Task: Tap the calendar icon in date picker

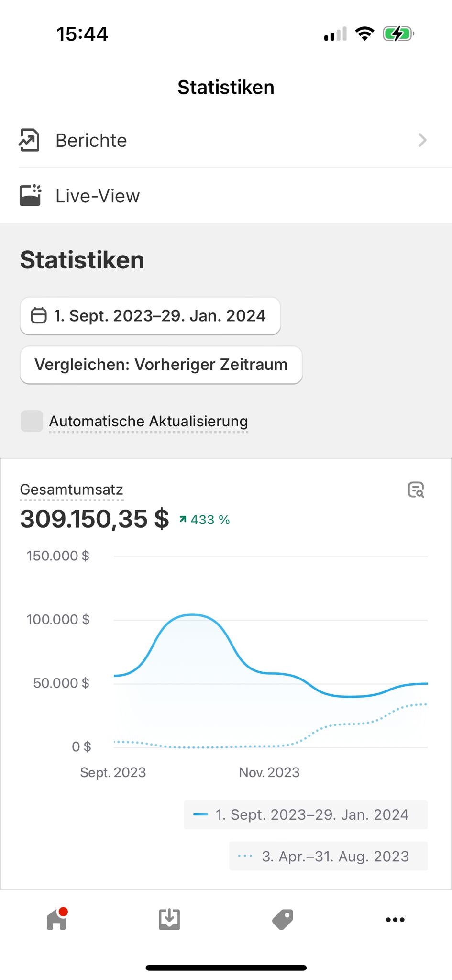Action: (39, 316)
